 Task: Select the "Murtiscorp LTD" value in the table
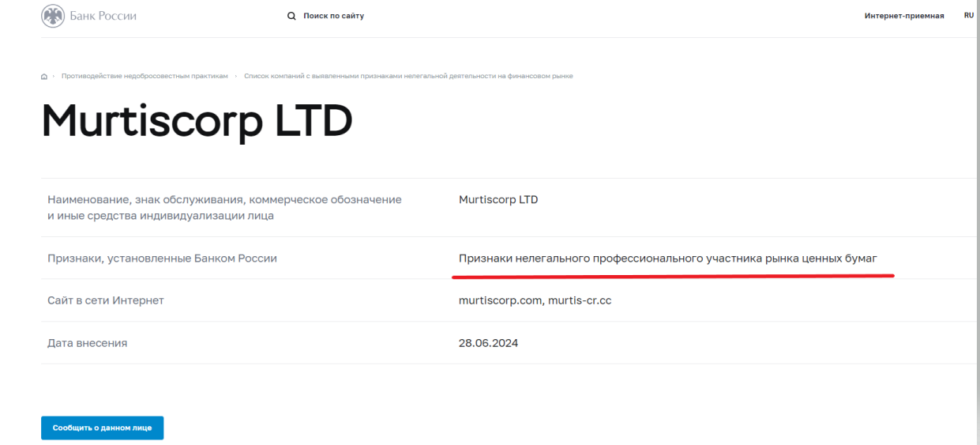[x=498, y=200]
